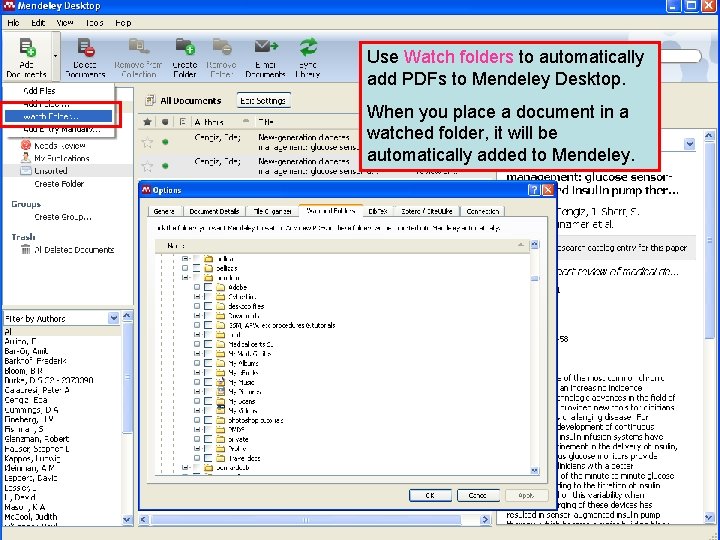
Task: Star the second Cengiz, Eda document
Action: 147,166
